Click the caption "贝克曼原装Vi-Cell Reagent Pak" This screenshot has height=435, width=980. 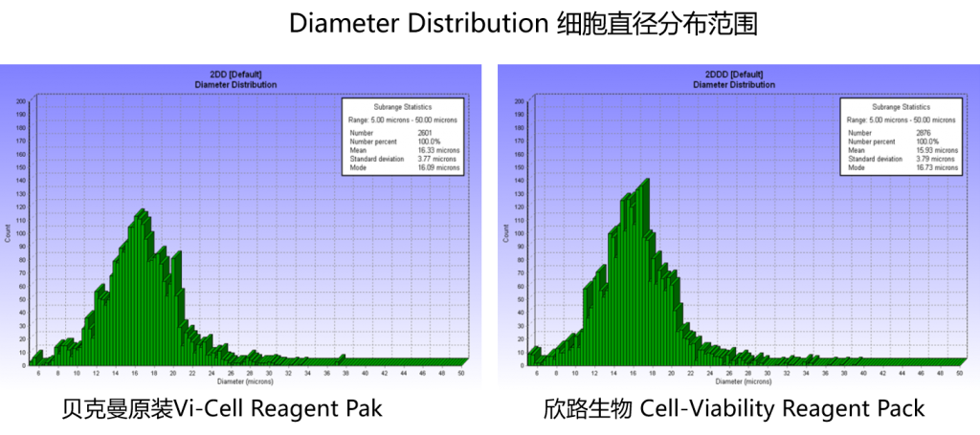[x=222, y=408]
